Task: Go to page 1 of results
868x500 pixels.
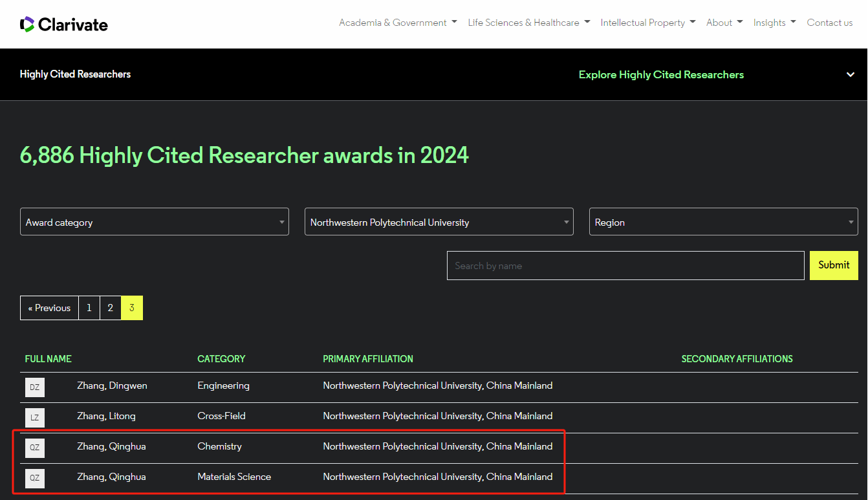Action: (89, 308)
